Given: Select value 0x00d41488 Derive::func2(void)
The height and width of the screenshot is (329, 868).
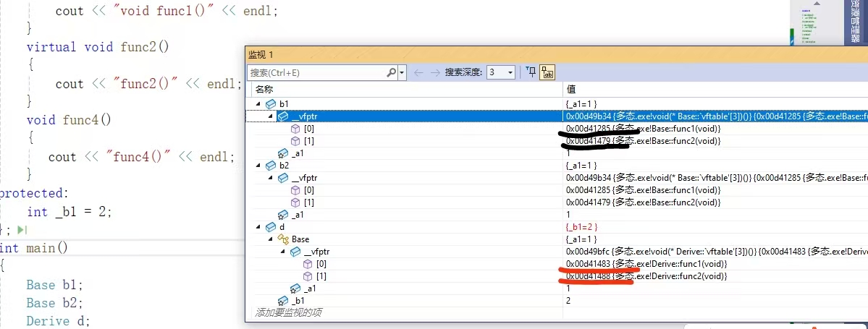Looking at the screenshot, I should coord(646,276).
